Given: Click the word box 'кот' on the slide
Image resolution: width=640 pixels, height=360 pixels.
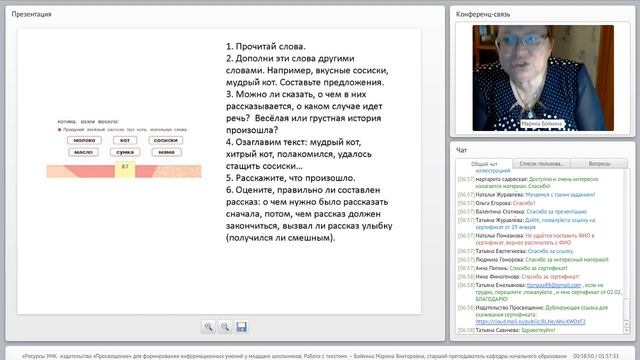Looking at the screenshot, I should [x=124, y=140].
